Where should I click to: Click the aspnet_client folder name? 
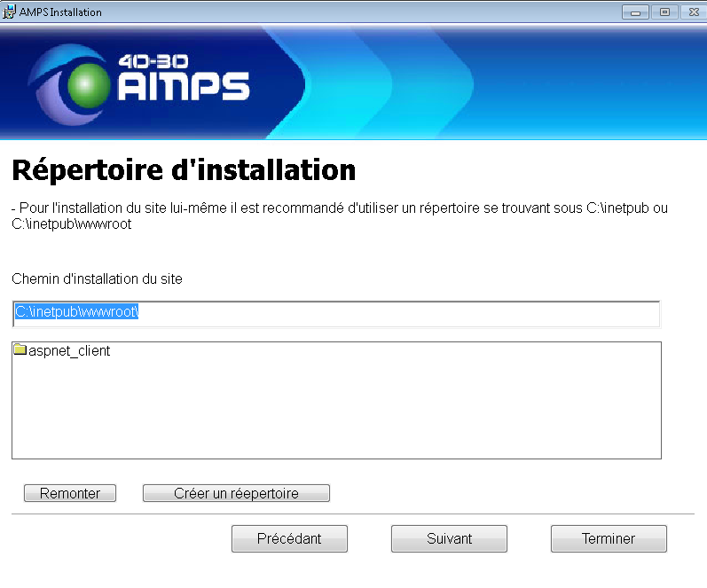(x=69, y=351)
